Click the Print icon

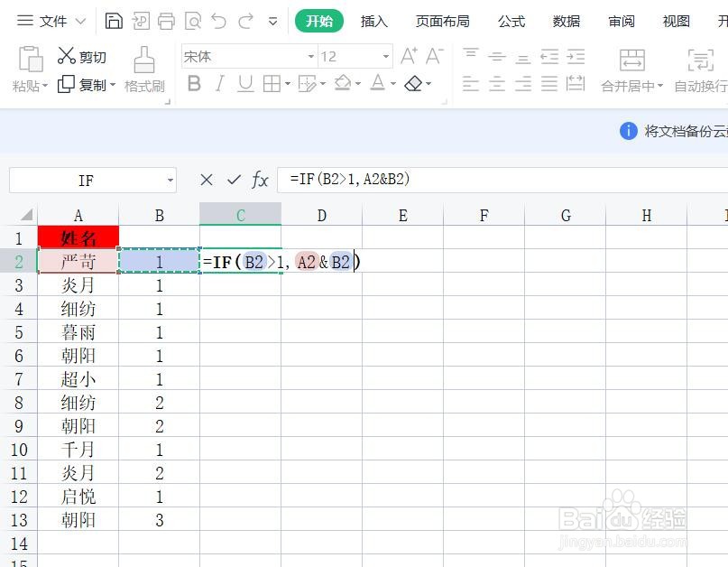coord(166,20)
